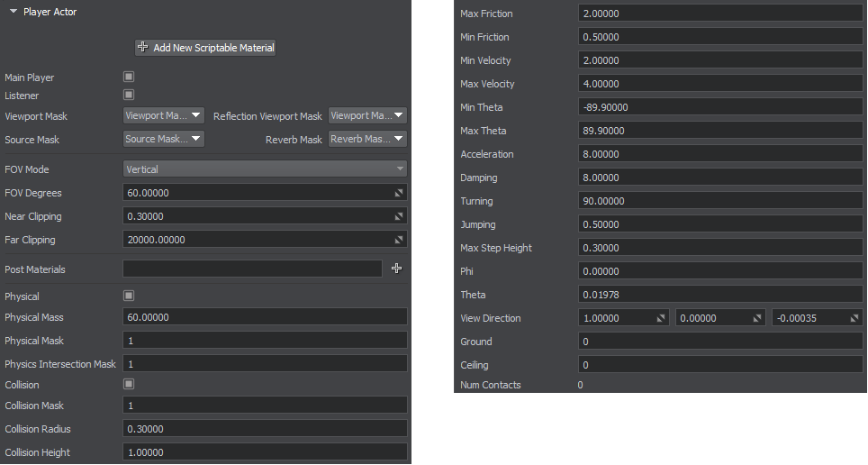Click the drag-arrow icon in FOV Degrees field
The width and height of the screenshot is (868, 465).
(x=399, y=193)
